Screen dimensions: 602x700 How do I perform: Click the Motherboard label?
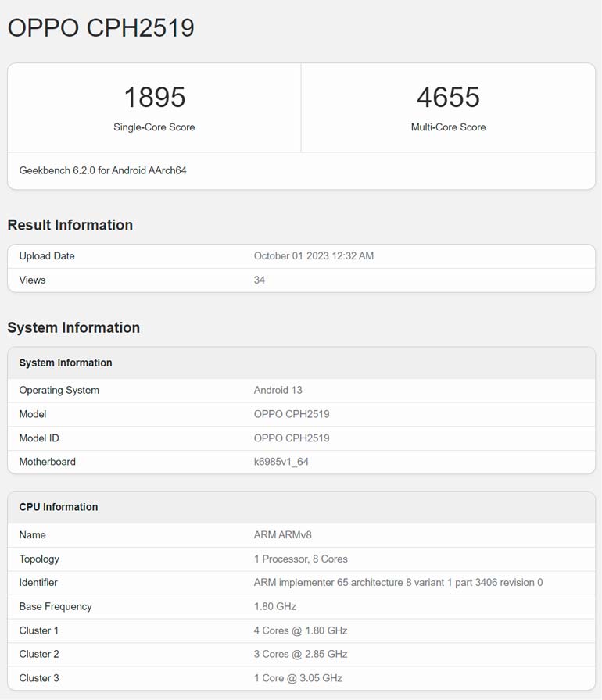(x=48, y=462)
